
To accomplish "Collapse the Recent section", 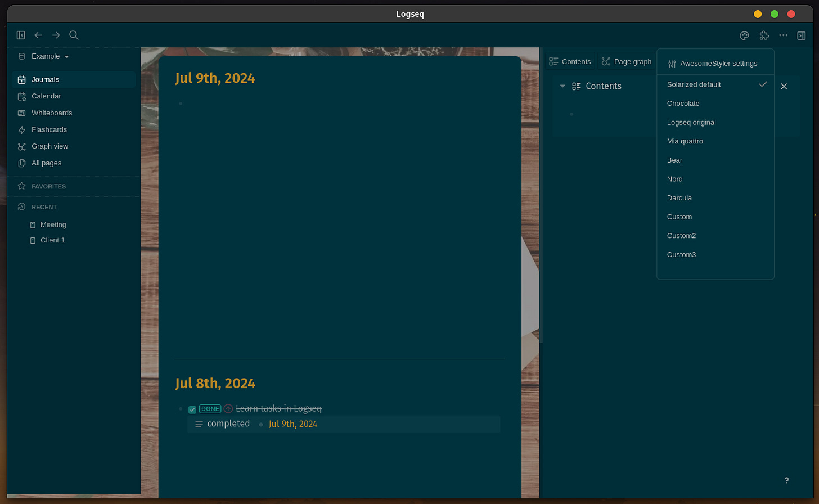I will (44, 207).
